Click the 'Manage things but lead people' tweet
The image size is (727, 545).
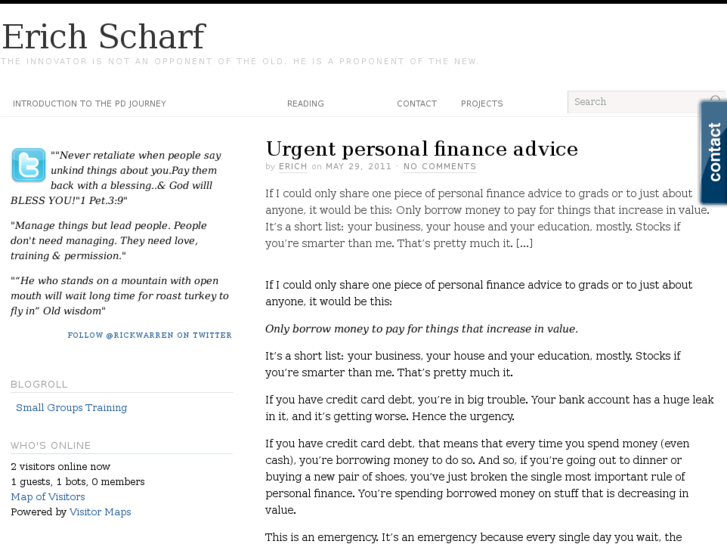pyautogui.click(x=108, y=240)
